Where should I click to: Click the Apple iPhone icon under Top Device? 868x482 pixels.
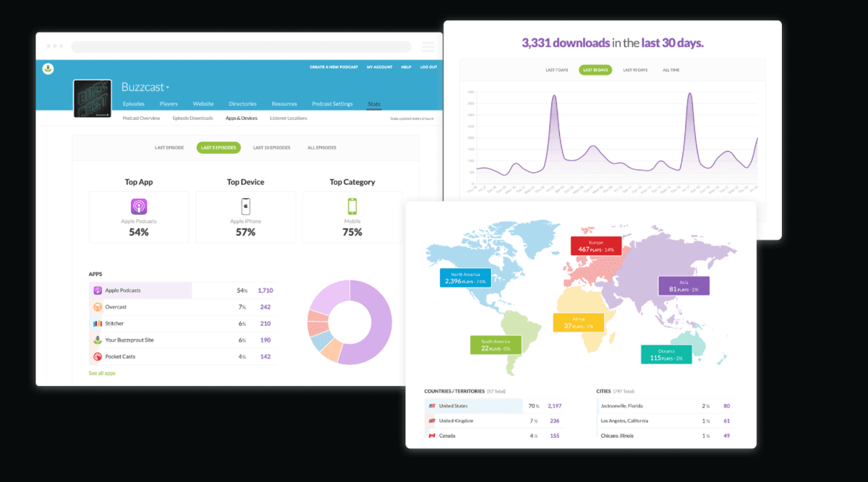click(x=245, y=207)
